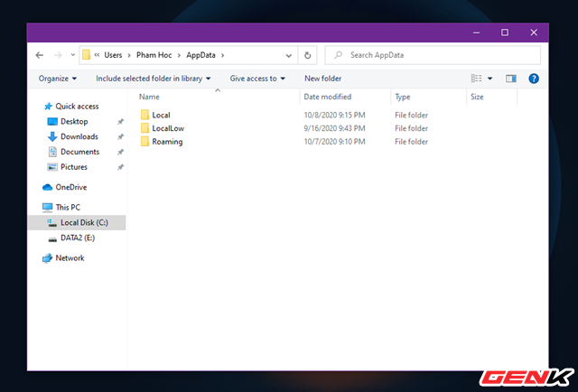The width and height of the screenshot is (578, 392).
Task: Click the New folder button
Action: pos(322,79)
